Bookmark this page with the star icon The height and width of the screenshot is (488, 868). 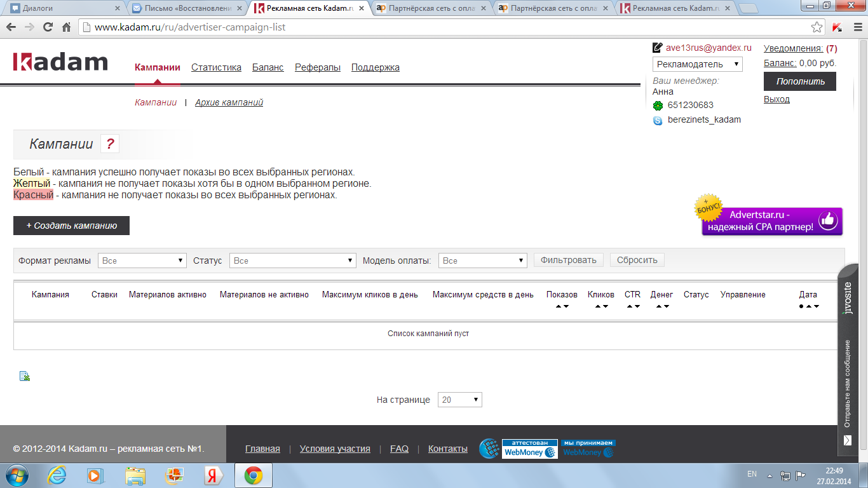coord(817,27)
